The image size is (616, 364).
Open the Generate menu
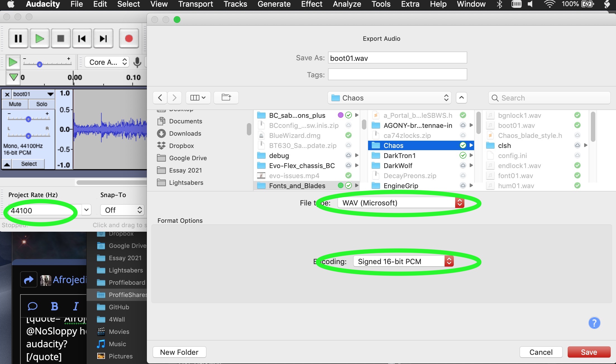(274, 4)
